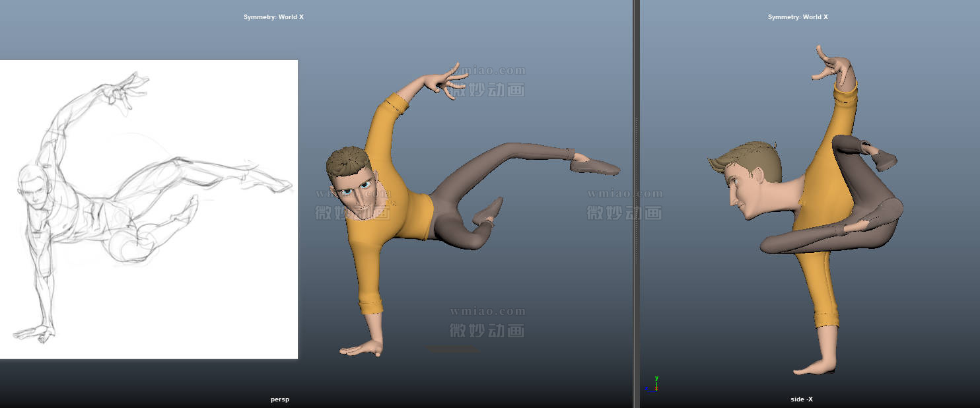Click "Symmetry: World X" text in side view
This screenshot has height=408, width=980.
[797, 17]
